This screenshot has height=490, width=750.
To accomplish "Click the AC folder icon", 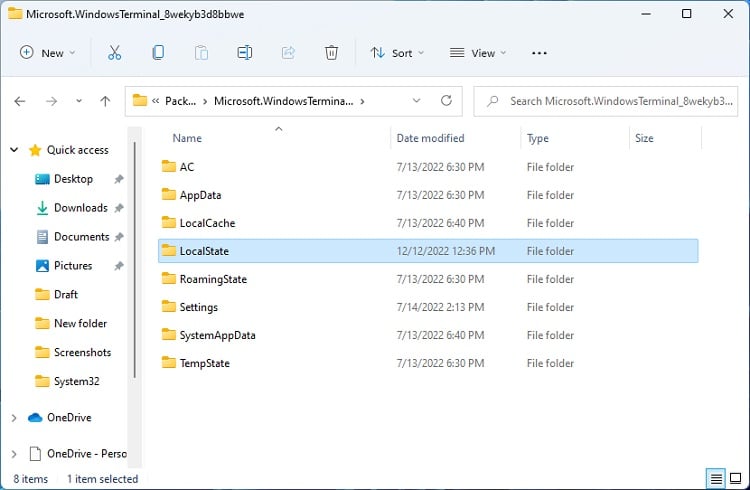I will pyautogui.click(x=168, y=167).
